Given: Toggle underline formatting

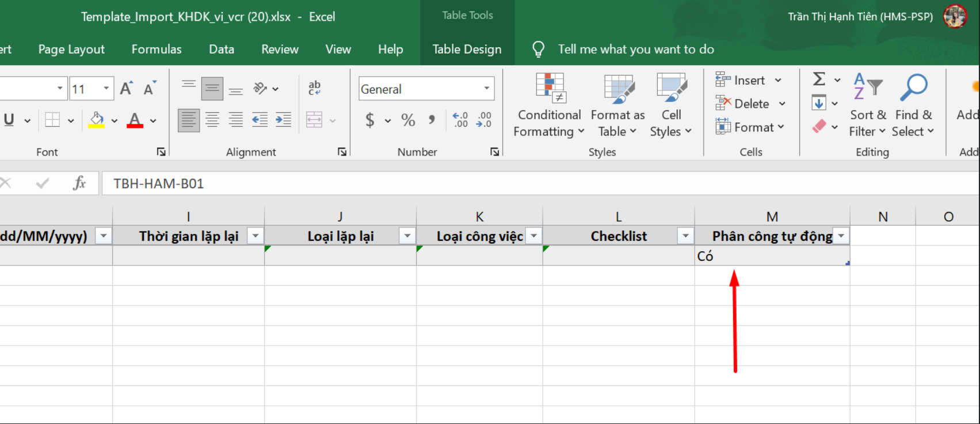Looking at the screenshot, I should click(x=9, y=120).
